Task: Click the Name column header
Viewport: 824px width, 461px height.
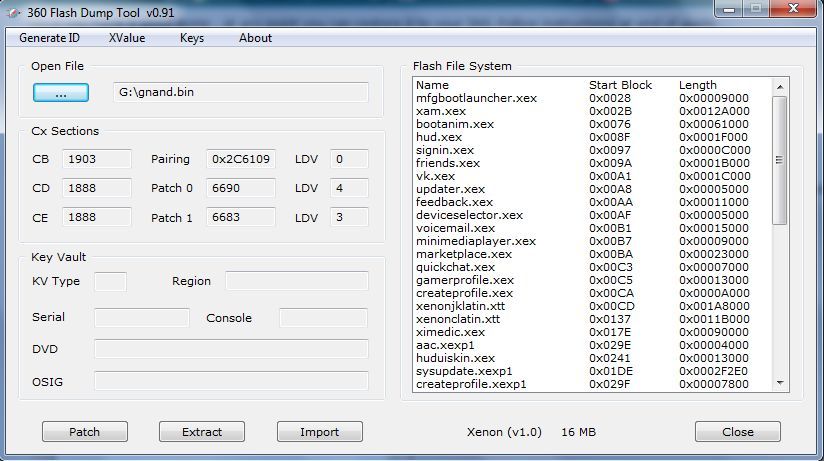Action: coord(432,85)
